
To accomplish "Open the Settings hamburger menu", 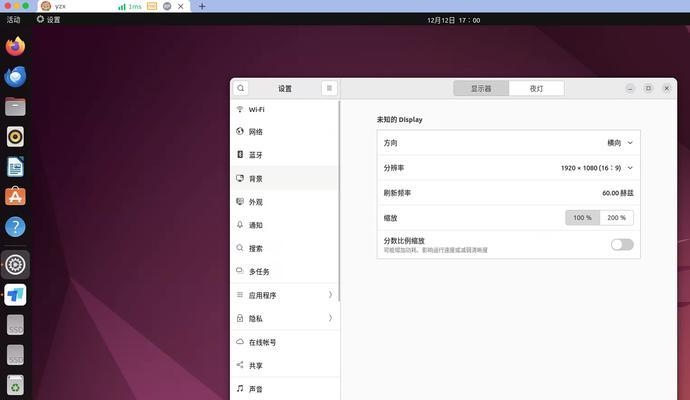I will (329, 88).
